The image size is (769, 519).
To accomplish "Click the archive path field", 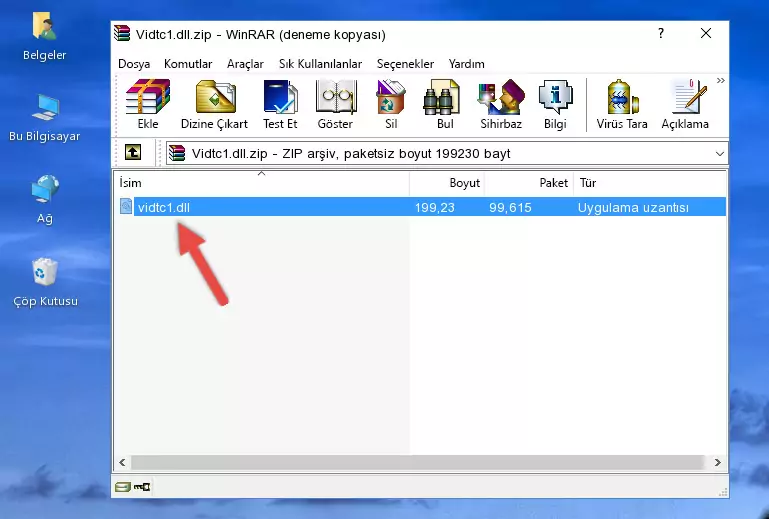I will (446, 154).
